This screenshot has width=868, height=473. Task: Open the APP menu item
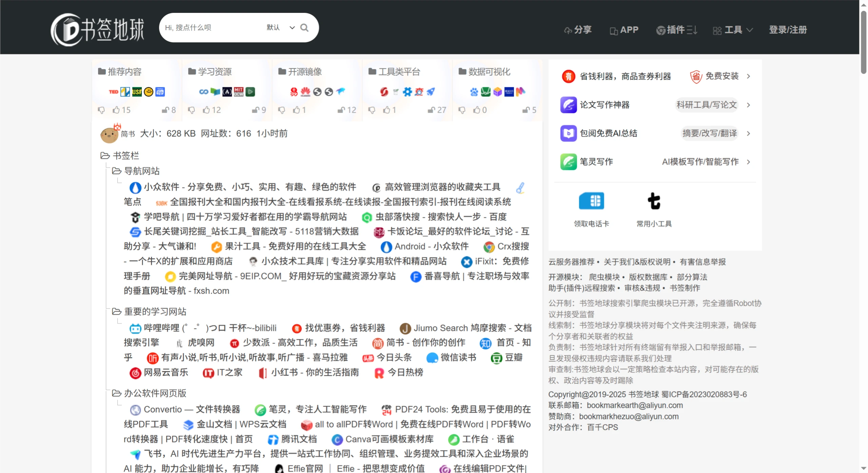(624, 30)
